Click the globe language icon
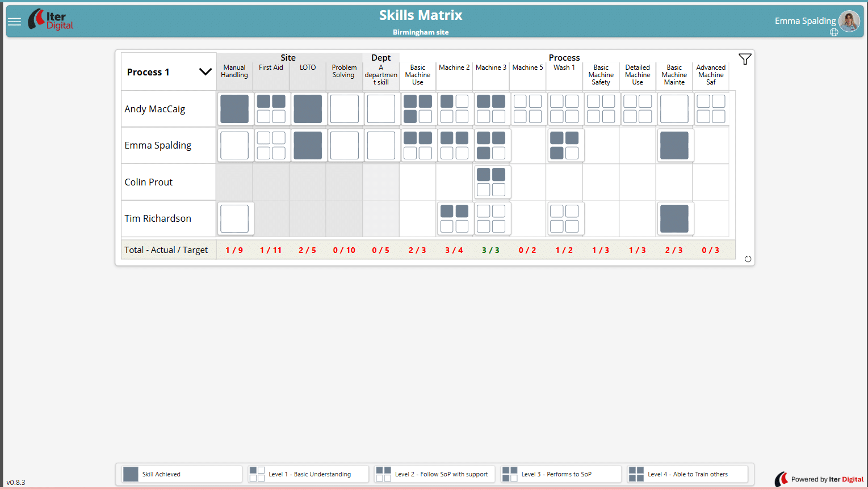 click(x=834, y=32)
